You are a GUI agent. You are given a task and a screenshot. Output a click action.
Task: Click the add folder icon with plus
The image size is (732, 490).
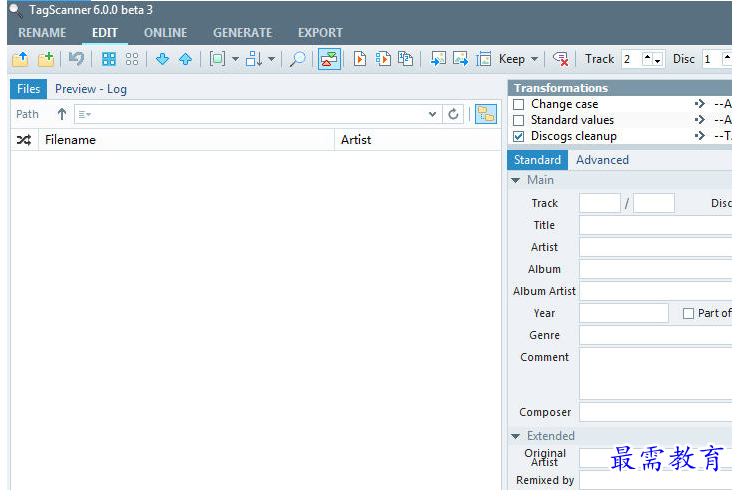(x=46, y=59)
